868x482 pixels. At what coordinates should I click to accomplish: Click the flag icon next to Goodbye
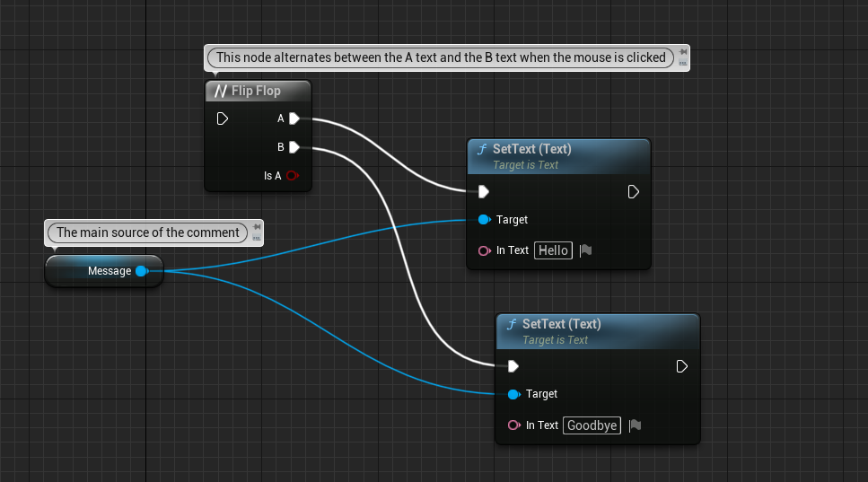(x=635, y=425)
